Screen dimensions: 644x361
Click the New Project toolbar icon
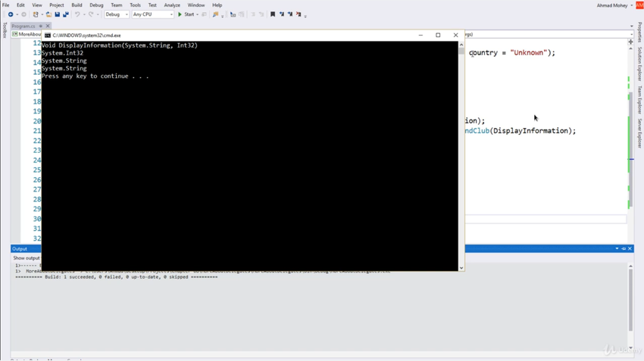point(36,14)
